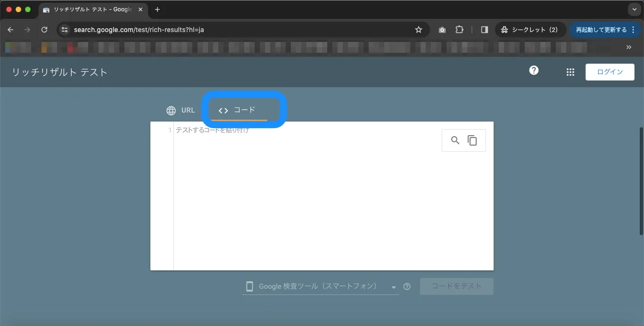The height and width of the screenshot is (326, 644).
Task: Open the new tab plus button
Action: tap(157, 9)
